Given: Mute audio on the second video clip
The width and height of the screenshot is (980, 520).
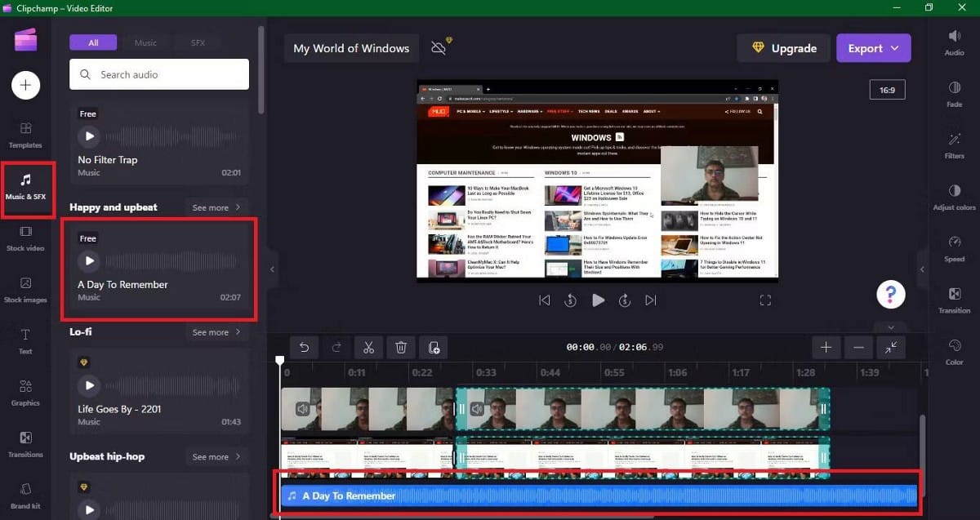Looking at the screenshot, I should [477, 408].
